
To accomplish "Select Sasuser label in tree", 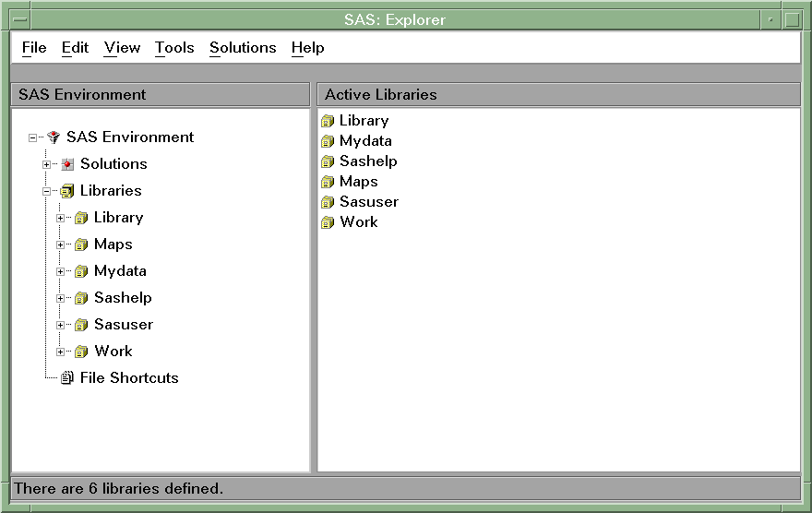I will [124, 325].
